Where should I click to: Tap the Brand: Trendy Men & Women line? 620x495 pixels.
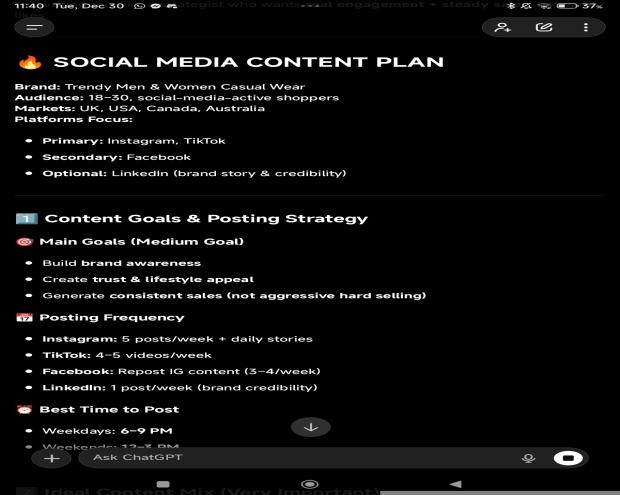(160, 87)
